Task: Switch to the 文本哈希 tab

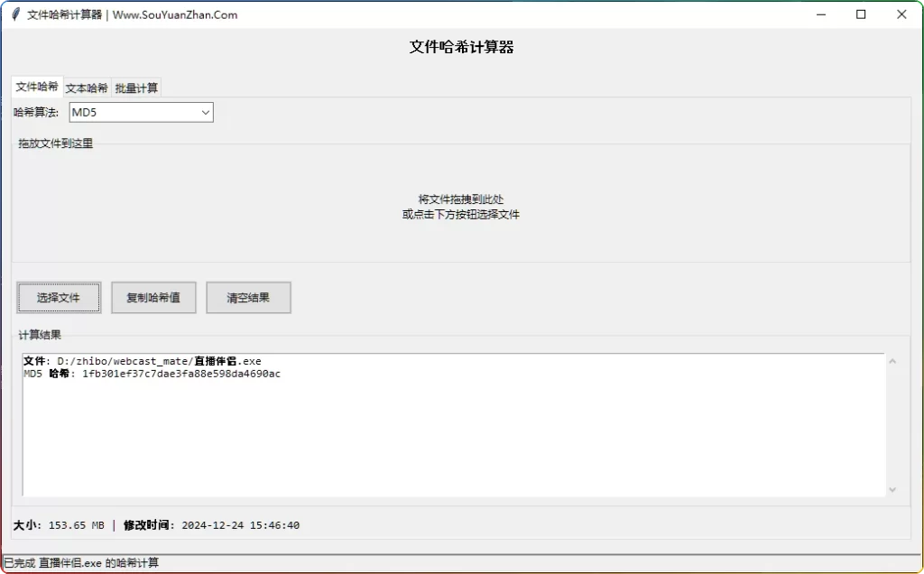Action: point(86,88)
